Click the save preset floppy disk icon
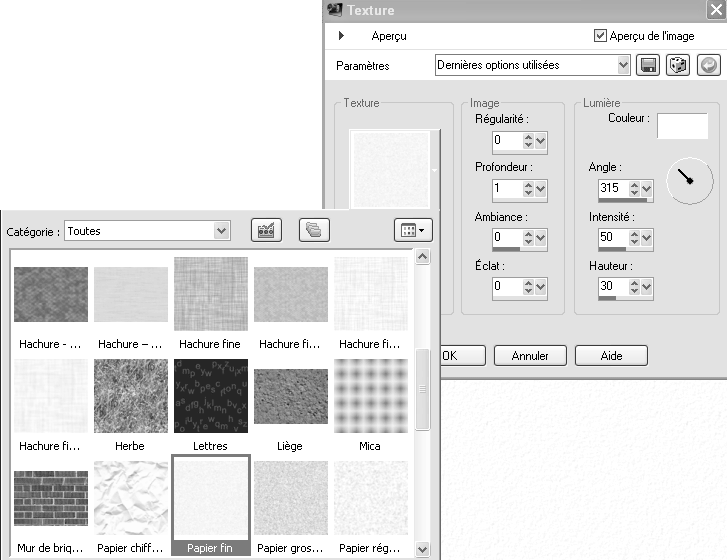Screen dimensions: 727x560 pos(648,65)
